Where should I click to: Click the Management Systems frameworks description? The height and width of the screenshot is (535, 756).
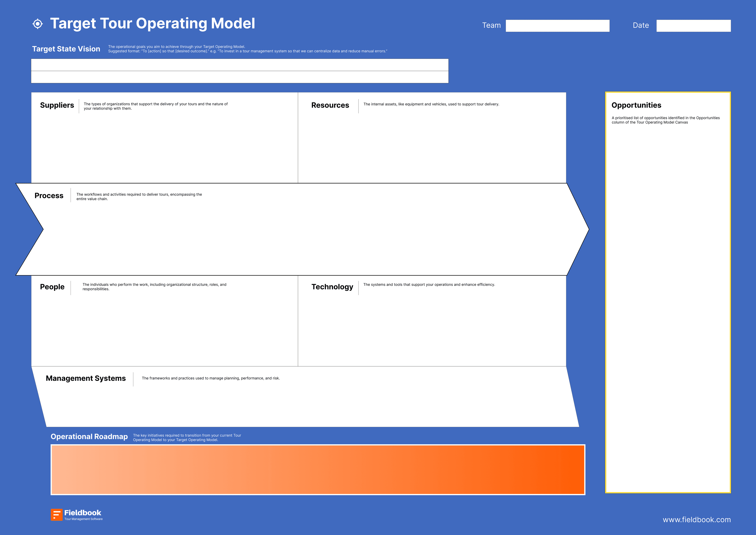[211, 378]
